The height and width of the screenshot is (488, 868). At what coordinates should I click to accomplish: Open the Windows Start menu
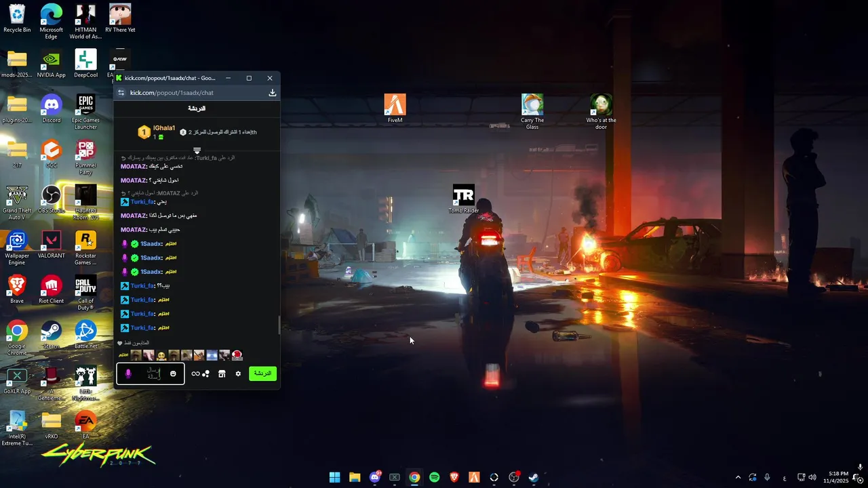point(334,477)
